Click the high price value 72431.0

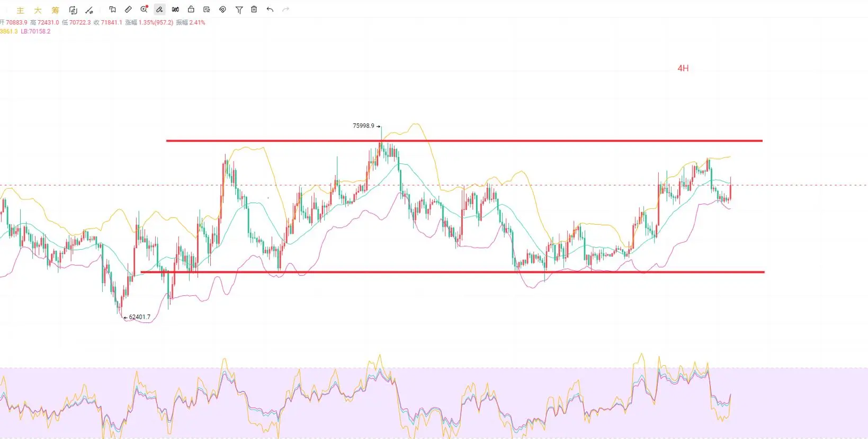point(48,23)
